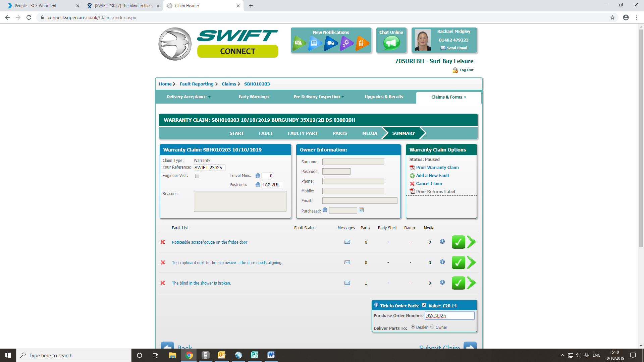Click the Print Warranty Claim link
The width and height of the screenshot is (644, 362).
tap(437, 168)
